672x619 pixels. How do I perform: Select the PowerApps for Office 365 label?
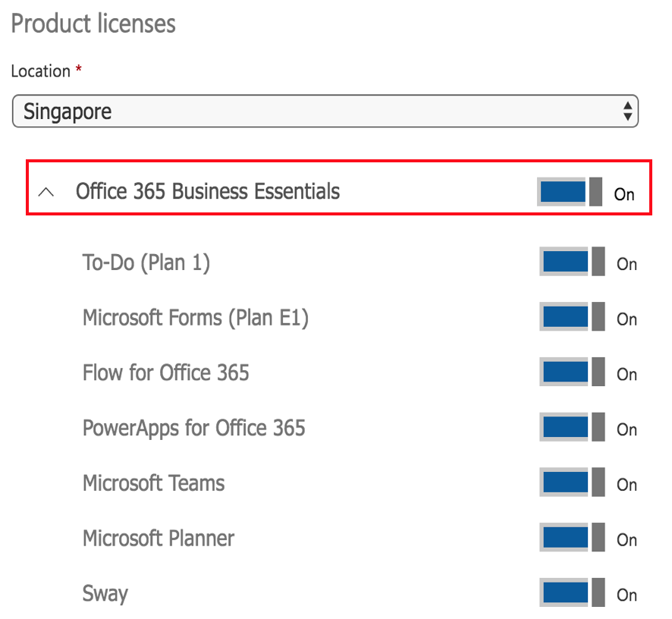[193, 429]
